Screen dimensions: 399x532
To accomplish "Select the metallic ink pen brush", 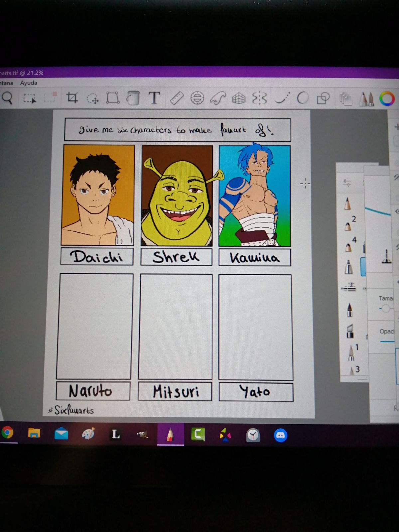I will [x=348, y=267].
